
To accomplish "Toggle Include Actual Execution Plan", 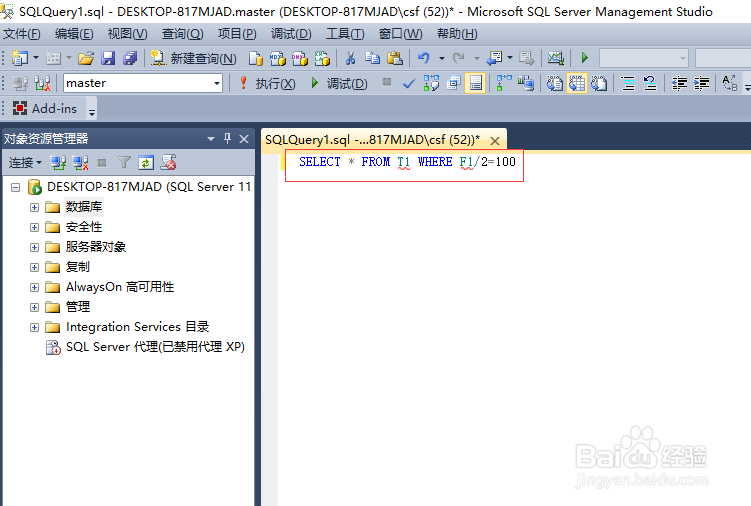I will [x=504, y=83].
